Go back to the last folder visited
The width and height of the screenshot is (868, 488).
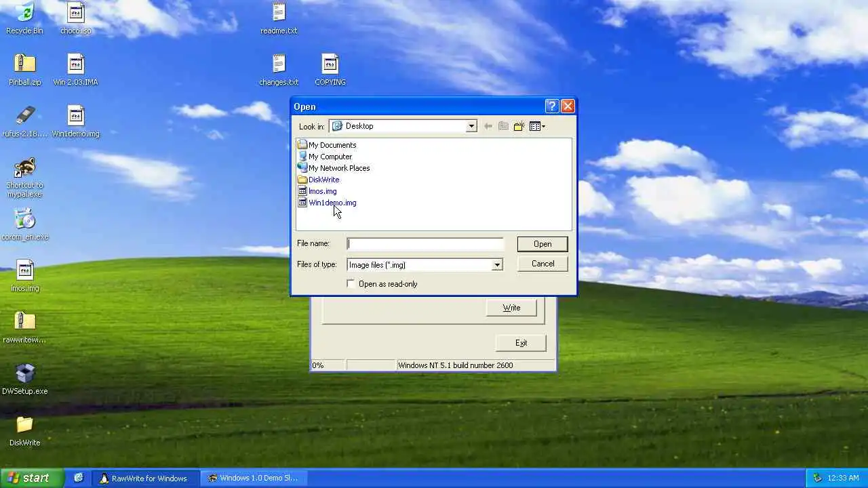pyautogui.click(x=488, y=126)
